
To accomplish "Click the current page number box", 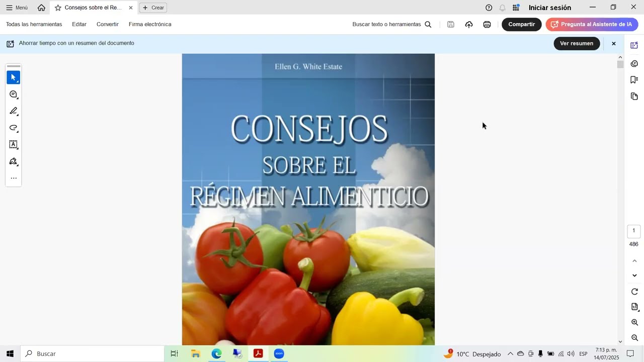I will pyautogui.click(x=634, y=231).
